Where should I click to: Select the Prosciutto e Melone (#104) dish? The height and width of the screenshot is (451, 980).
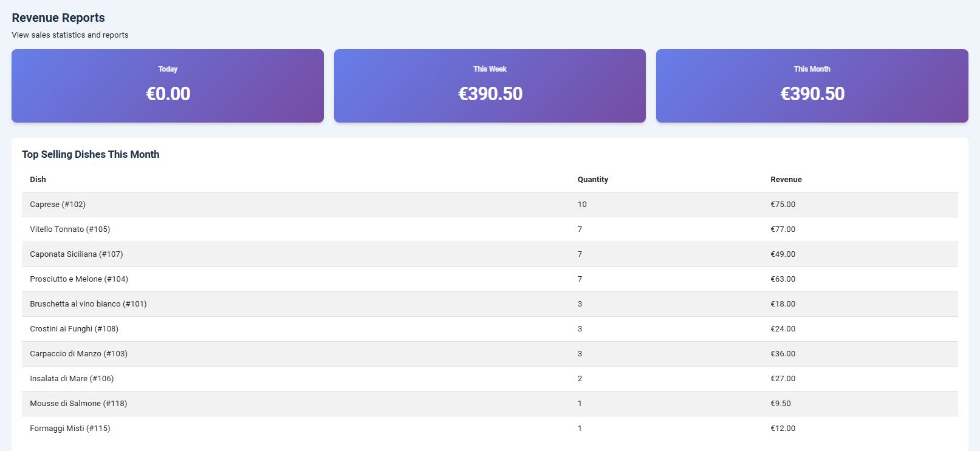tap(78, 279)
